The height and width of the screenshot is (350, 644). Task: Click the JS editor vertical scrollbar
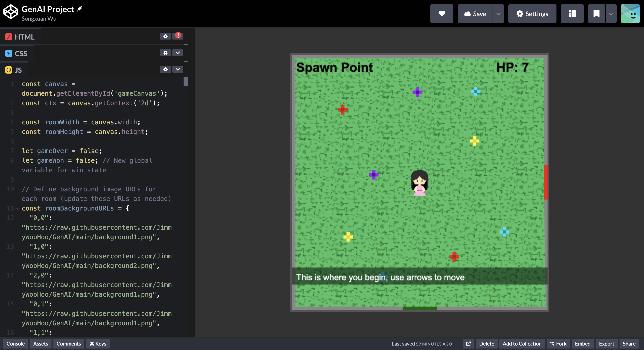coord(185,82)
